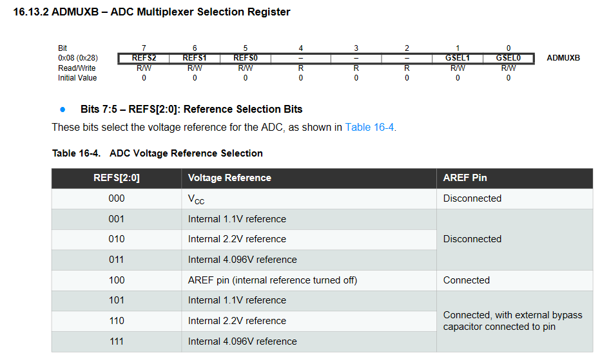611x364 pixels.
Task: Click the 16.13.2 ADMUXB section heading
Action: [151, 12]
